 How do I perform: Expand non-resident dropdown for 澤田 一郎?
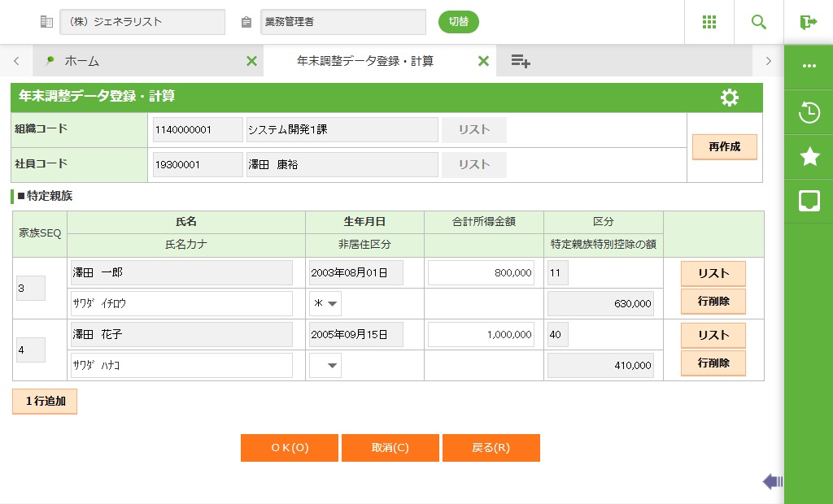pos(325,304)
